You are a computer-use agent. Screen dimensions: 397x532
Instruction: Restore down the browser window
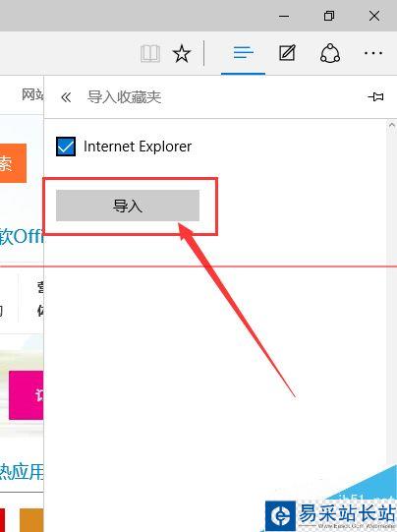(x=329, y=16)
